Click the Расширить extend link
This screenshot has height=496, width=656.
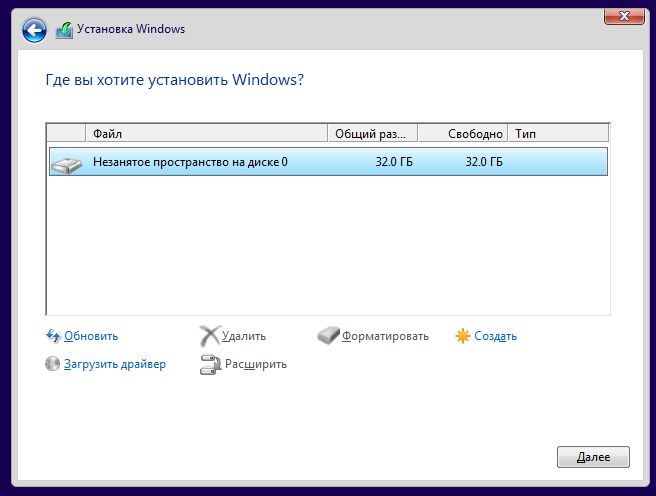point(256,364)
